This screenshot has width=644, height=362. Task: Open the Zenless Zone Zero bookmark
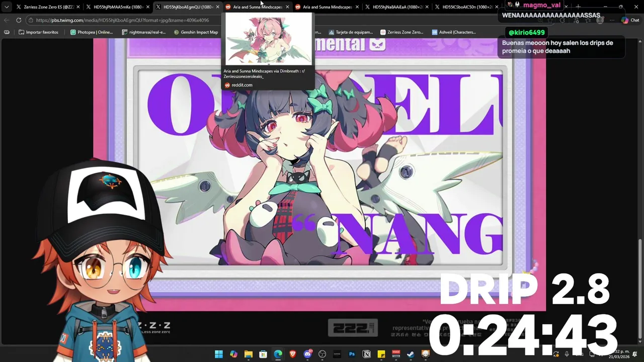402,32
